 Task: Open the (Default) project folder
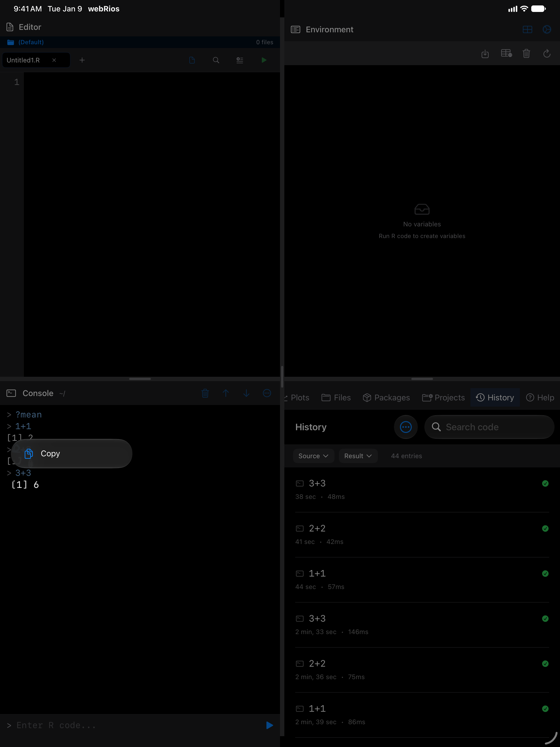[x=25, y=42]
